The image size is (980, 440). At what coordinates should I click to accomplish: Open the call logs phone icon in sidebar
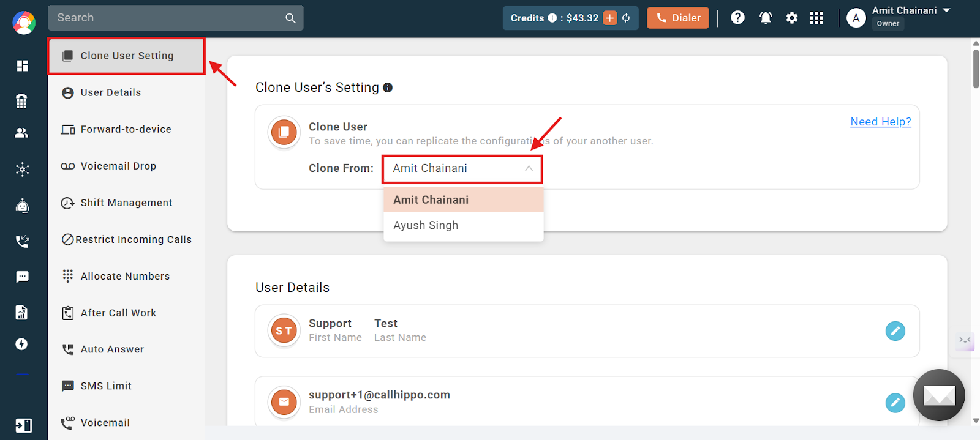tap(23, 241)
